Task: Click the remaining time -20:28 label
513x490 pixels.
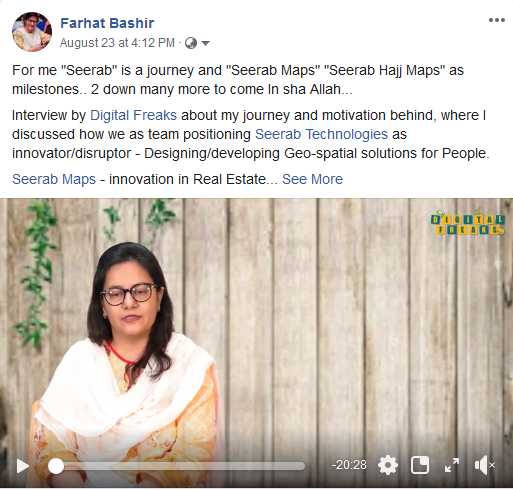Action: click(349, 465)
